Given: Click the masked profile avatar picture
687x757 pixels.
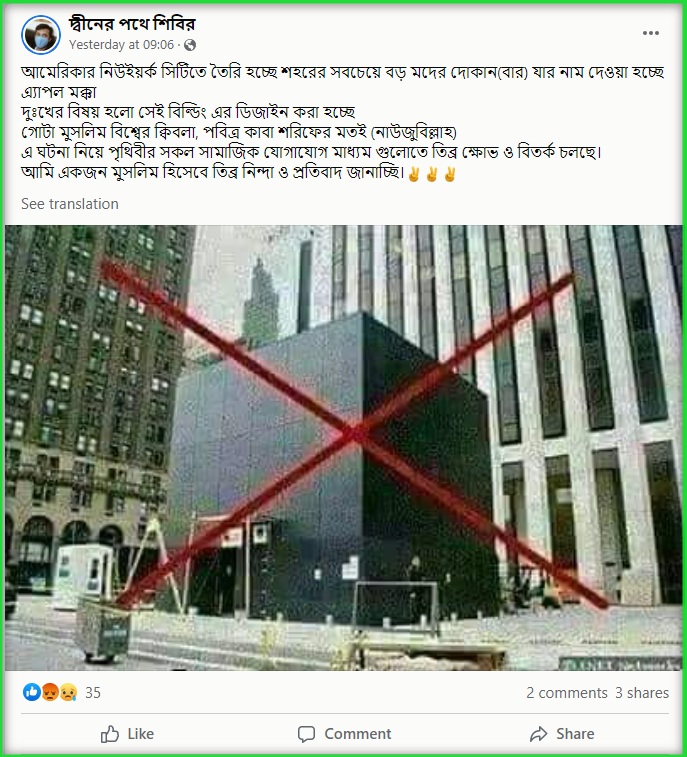Looking at the screenshot, I should coord(41,35).
